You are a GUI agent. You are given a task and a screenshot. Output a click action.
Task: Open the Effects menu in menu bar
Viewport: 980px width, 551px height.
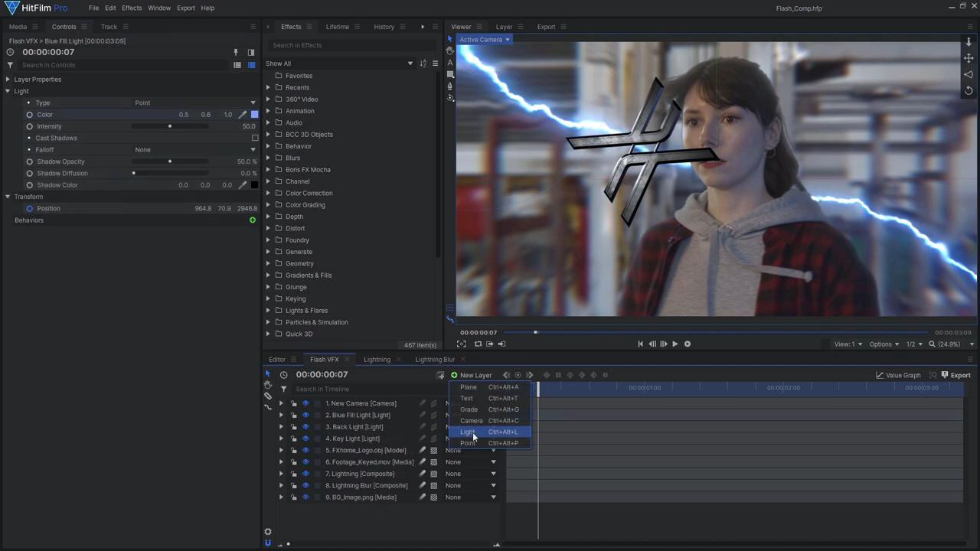pyautogui.click(x=132, y=8)
